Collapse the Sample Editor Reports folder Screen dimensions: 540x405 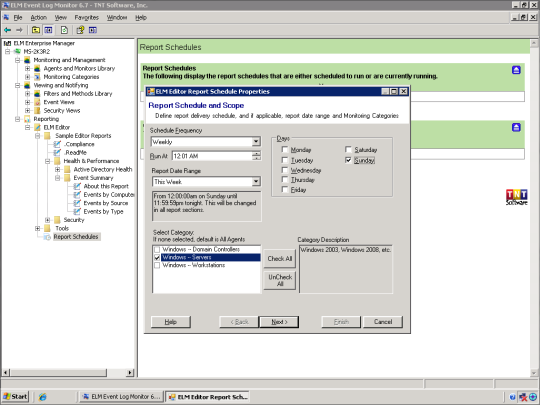pos(38,136)
